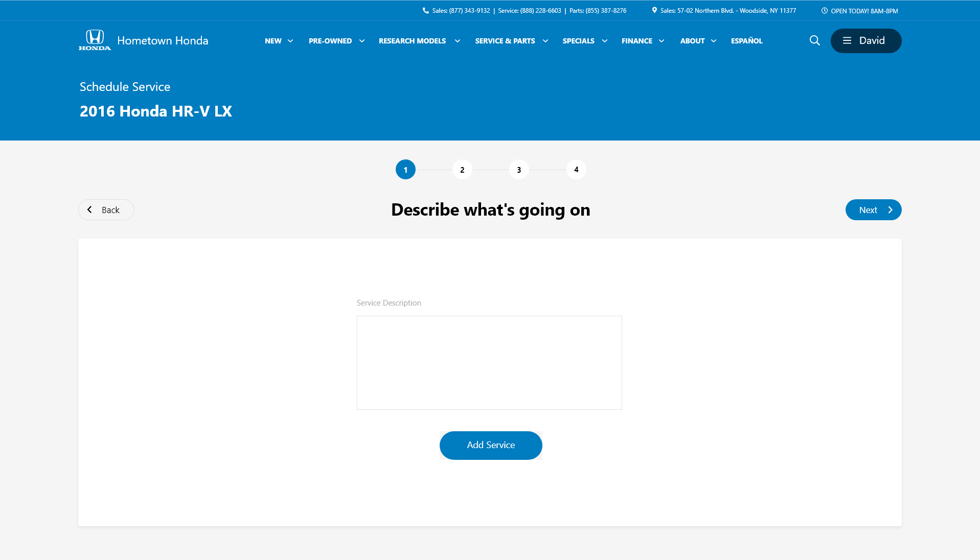
Task: Call Service number (888) 228-6603
Action: coord(530,11)
